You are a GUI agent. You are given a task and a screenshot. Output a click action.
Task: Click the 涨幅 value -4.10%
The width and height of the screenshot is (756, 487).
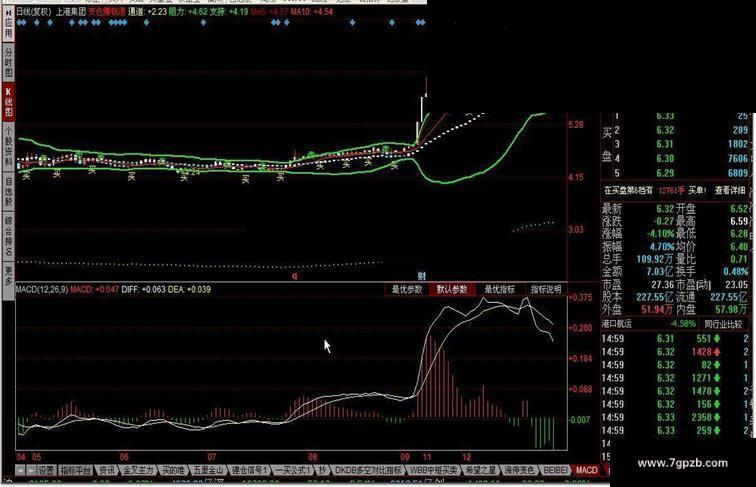click(661, 234)
